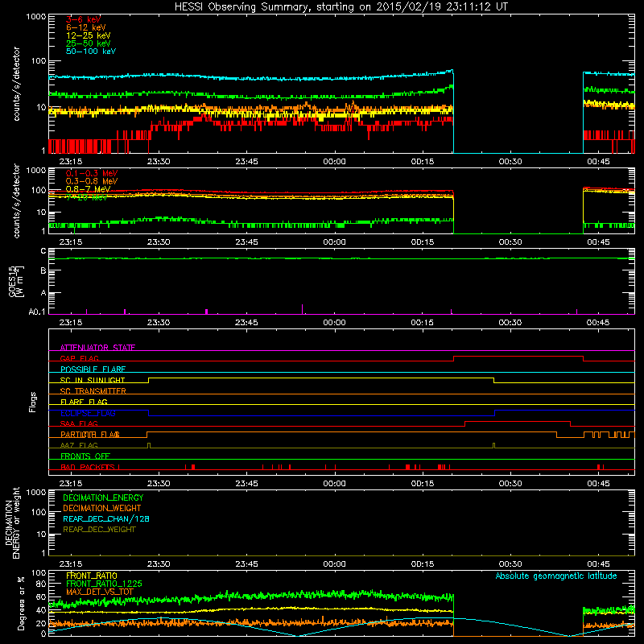Click the FLARE_FLAG label
The width and height of the screenshot is (644, 644).
point(84,402)
